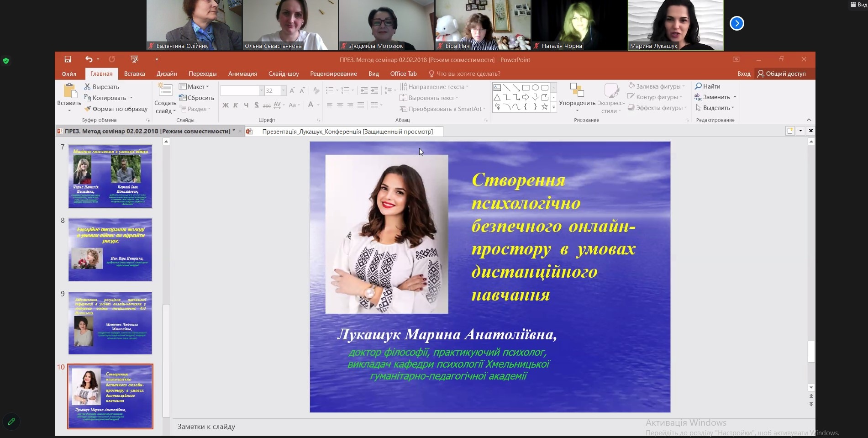The image size is (868, 438).
Task: Click the blue next-participants arrow in Zoom
Action: [736, 23]
